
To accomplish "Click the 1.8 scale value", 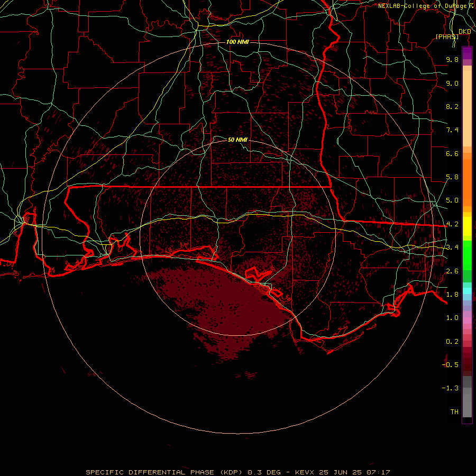I will (x=452, y=295).
